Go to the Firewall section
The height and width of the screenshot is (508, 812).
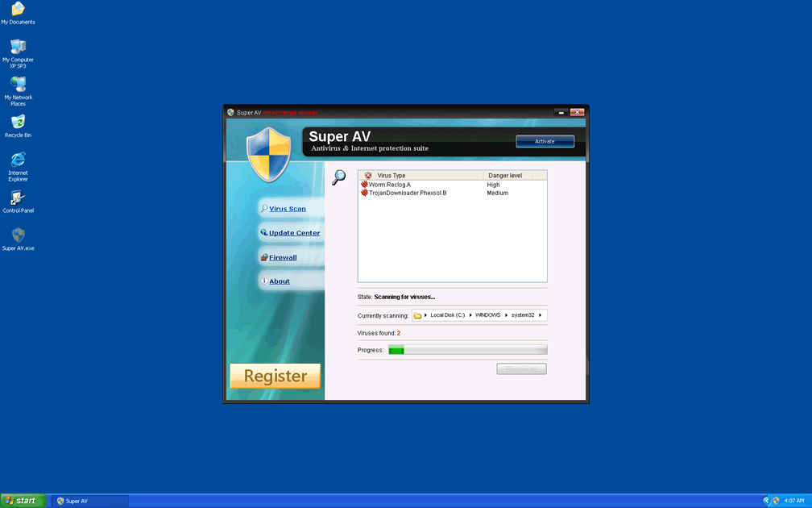click(283, 258)
